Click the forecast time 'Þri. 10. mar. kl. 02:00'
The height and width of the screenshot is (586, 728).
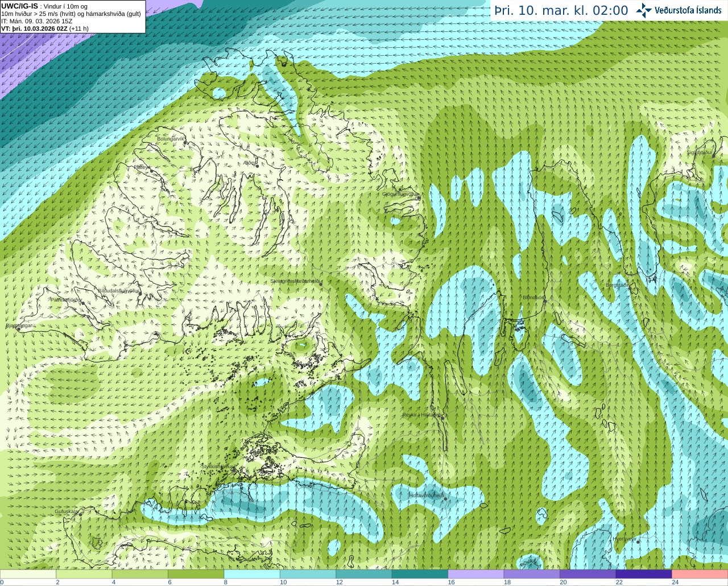point(561,10)
